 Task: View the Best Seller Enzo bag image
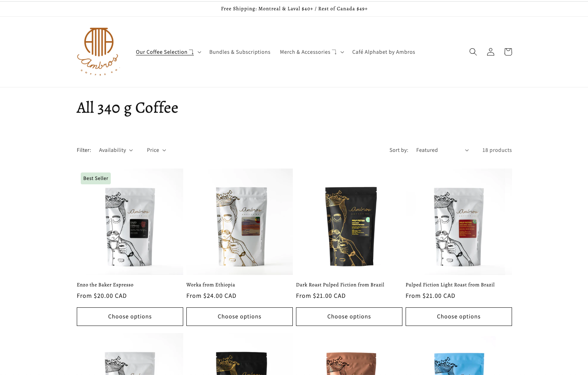tap(130, 222)
